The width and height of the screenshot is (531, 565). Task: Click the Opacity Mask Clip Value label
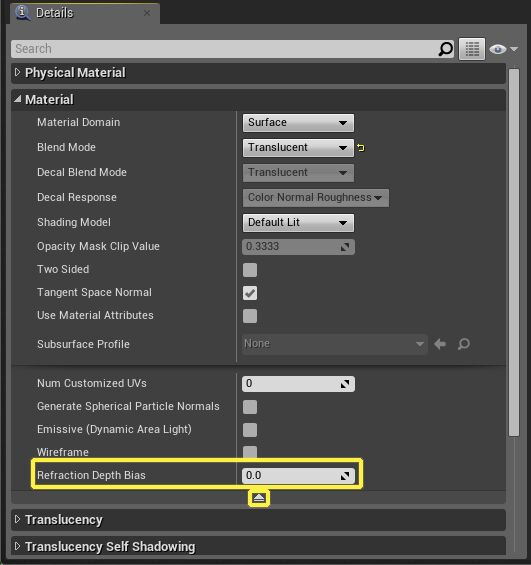[98, 246]
